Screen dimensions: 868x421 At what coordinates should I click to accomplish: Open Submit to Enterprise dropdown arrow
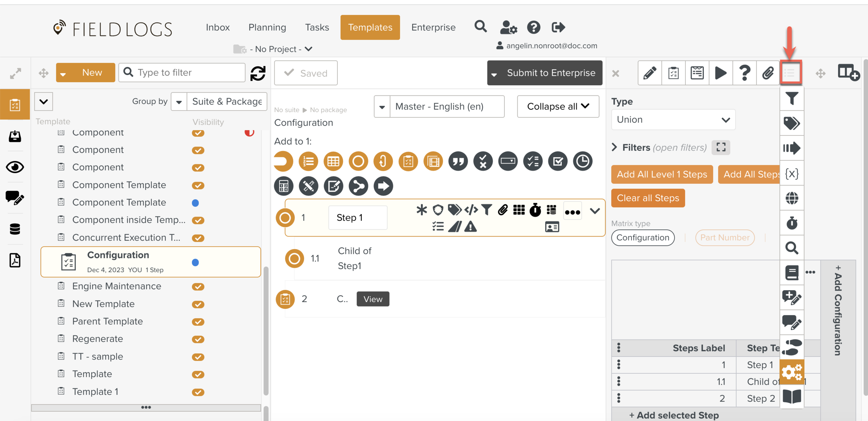point(494,74)
